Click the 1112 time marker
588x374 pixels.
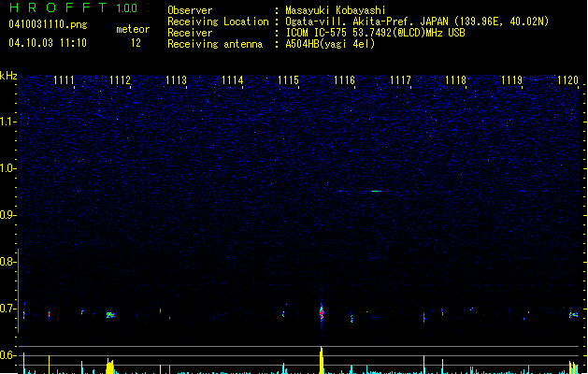pos(120,80)
